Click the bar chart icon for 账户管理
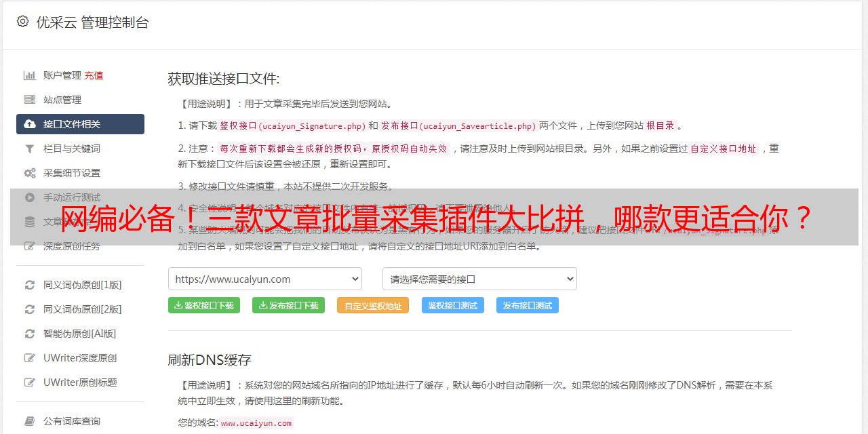Viewport: 868px width, 434px height. pyautogui.click(x=30, y=75)
